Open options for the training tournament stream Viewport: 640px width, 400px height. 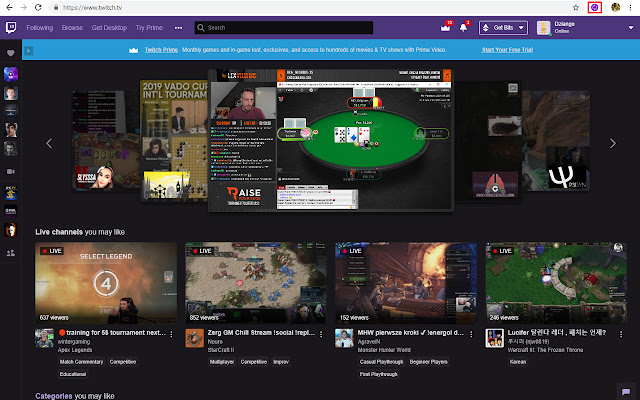[x=171, y=334]
